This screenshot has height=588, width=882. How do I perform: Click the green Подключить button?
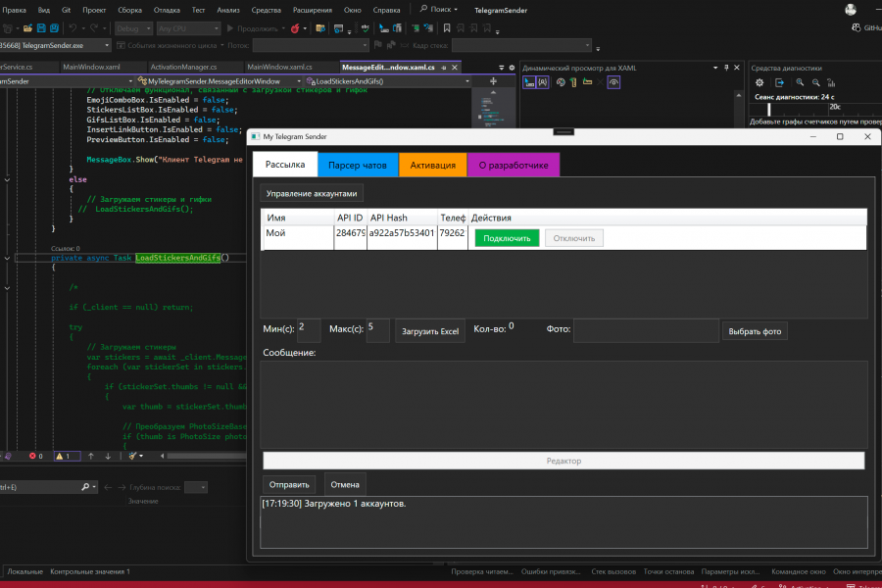[507, 238]
